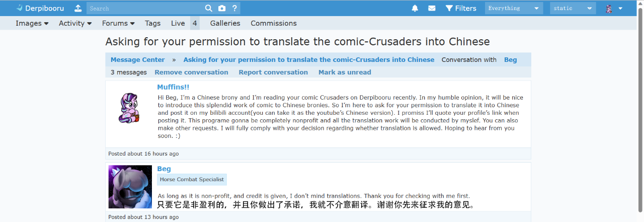Viewport: 644px width, 222px height.
Task: Click the magnifier search icon
Action: 209,8
